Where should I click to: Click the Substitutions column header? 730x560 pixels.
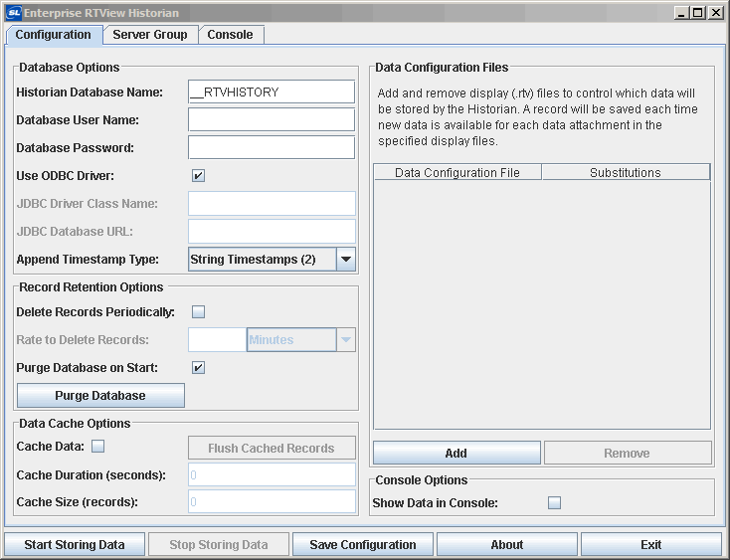(626, 172)
